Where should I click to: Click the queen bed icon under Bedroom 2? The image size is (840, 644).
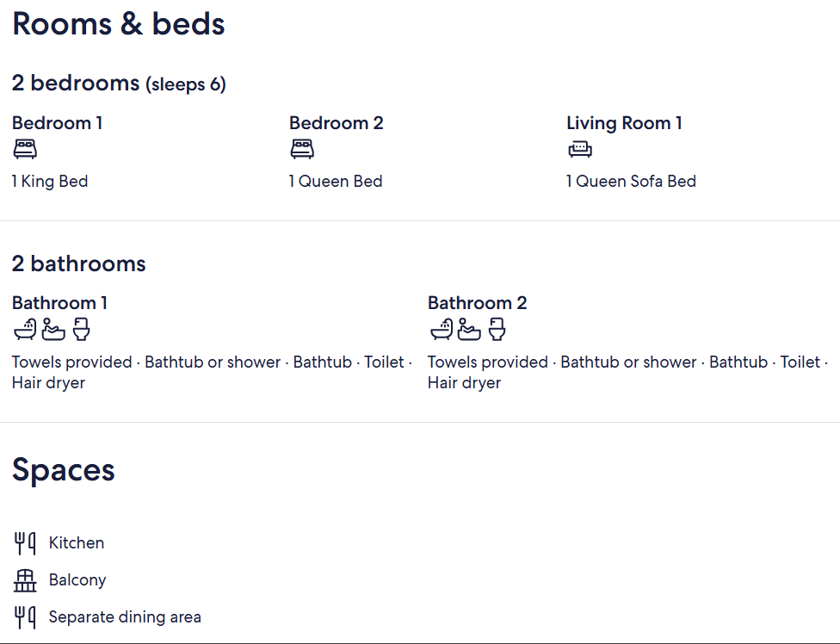point(302,149)
